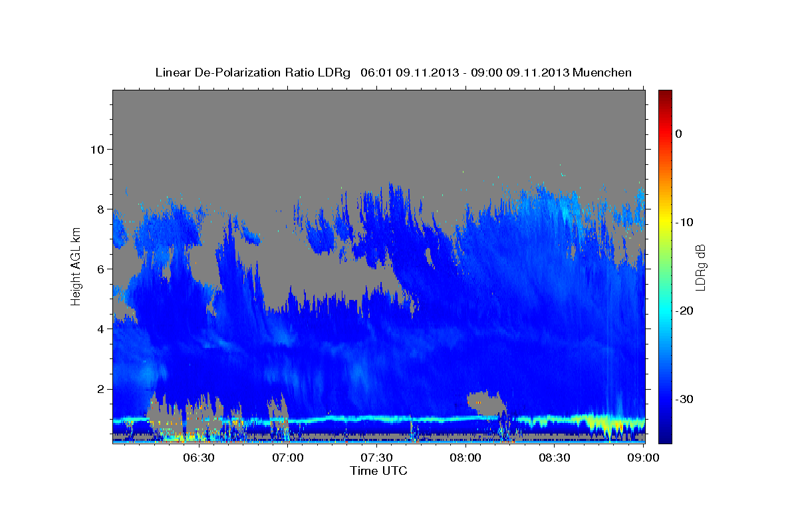The width and height of the screenshot is (798, 532).
Task: Click the 'LDRg dB' colorbar label
Action: coord(700,267)
